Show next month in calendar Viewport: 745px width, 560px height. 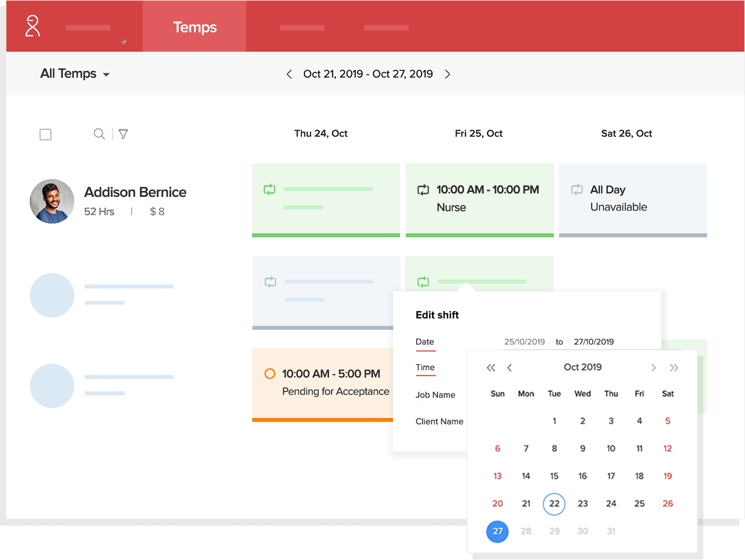click(653, 368)
